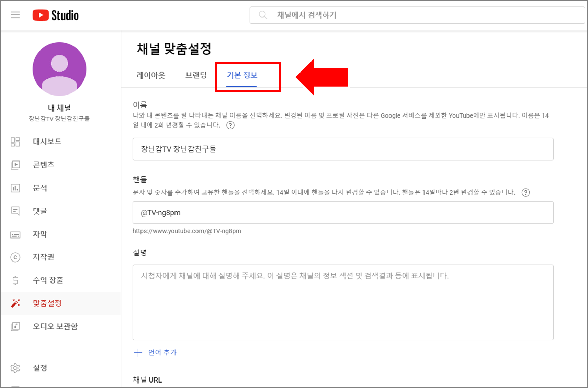Click the 내 채널 label
The image size is (588, 388).
tap(59, 108)
